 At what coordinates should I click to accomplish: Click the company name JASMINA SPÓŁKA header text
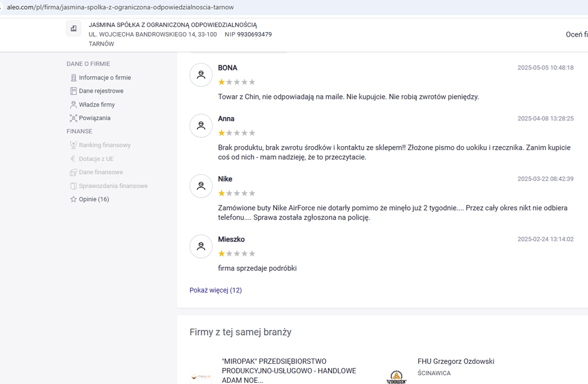point(173,25)
